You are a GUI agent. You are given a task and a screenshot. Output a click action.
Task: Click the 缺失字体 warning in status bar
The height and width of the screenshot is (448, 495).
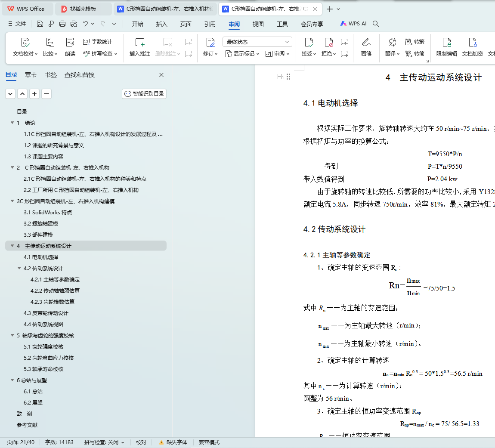173,442
